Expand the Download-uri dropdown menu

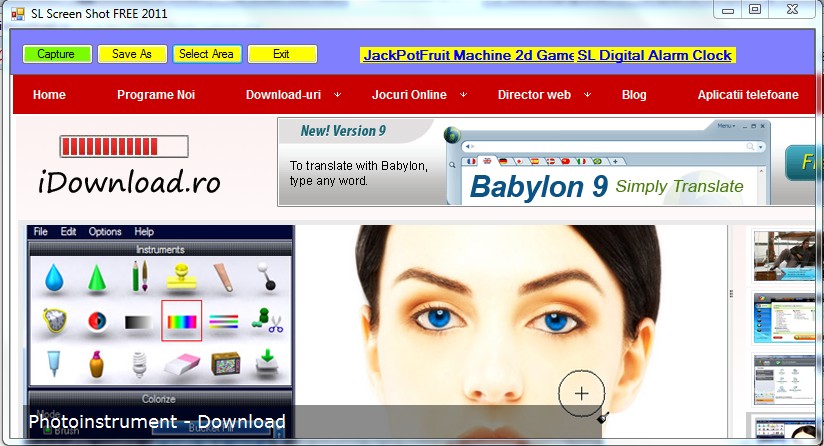coord(293,95)
